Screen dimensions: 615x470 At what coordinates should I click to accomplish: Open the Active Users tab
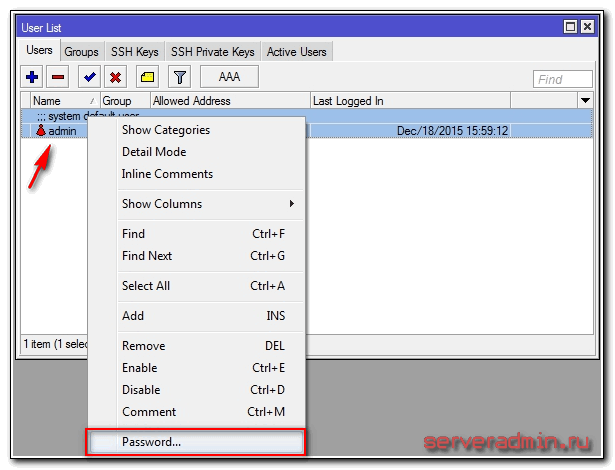pyautogui.click(x=296, y=52)
